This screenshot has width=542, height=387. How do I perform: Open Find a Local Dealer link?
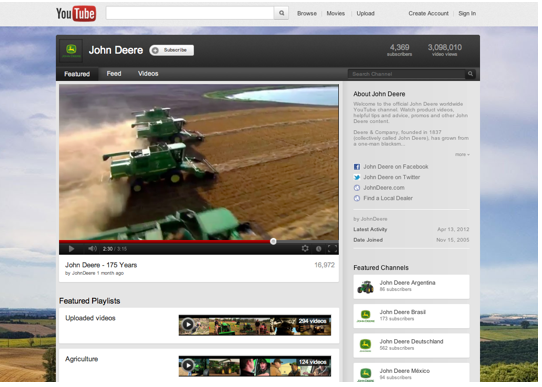[388, 198]
